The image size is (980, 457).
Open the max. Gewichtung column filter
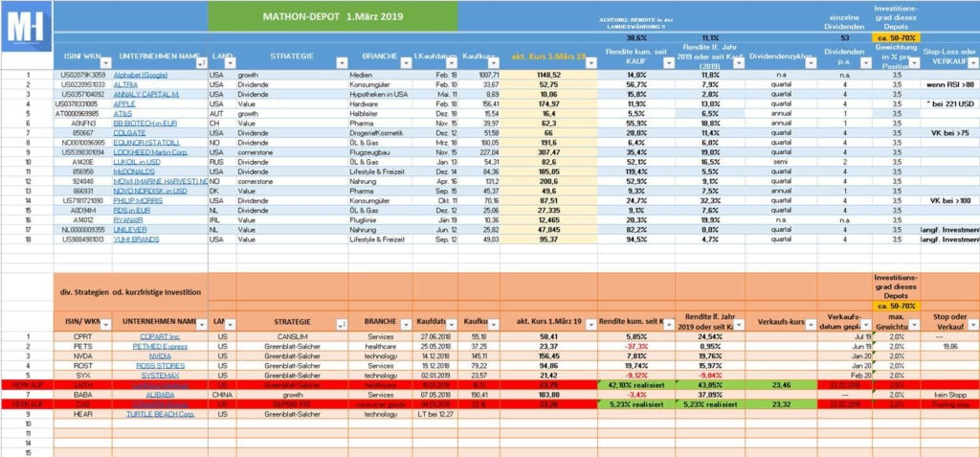[x=914, y=324]
